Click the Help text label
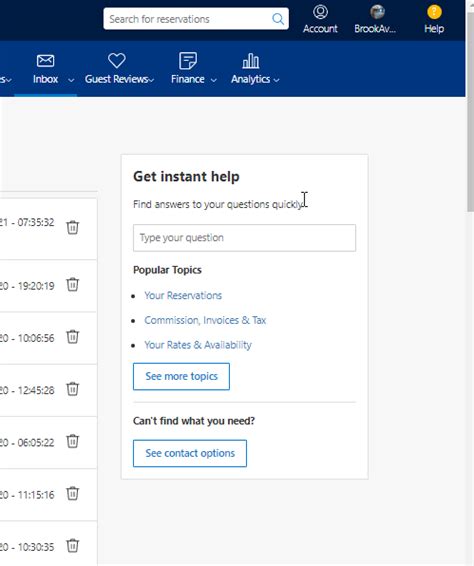474x566 pixels. pyautogui.click(x=434, y=29)
